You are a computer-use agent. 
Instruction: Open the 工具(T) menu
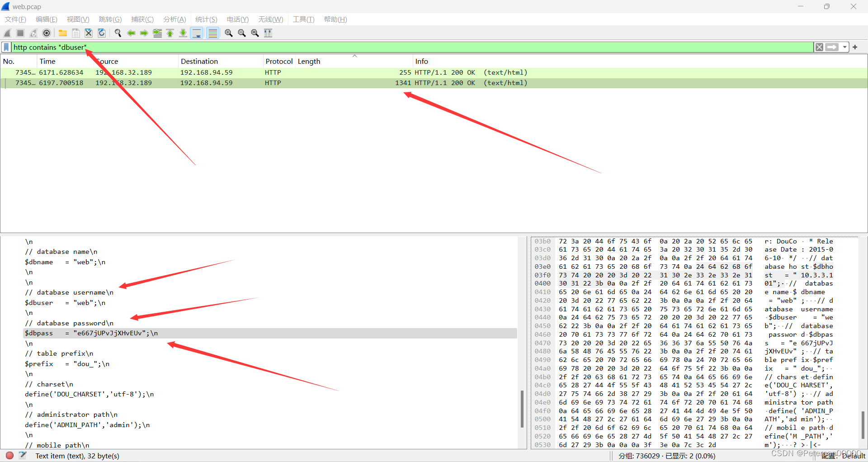(303, 19)
